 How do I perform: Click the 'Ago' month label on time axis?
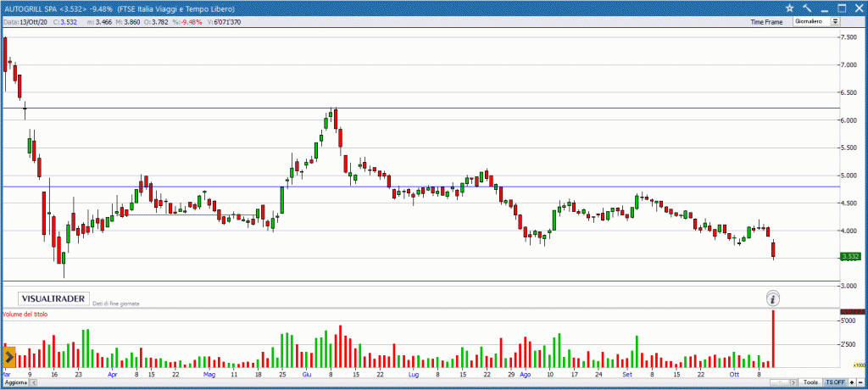click(x=525, y=375)
